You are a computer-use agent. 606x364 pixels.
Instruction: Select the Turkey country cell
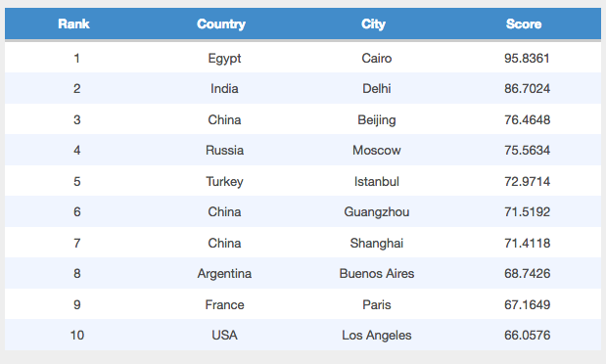[x=224, y=182]
